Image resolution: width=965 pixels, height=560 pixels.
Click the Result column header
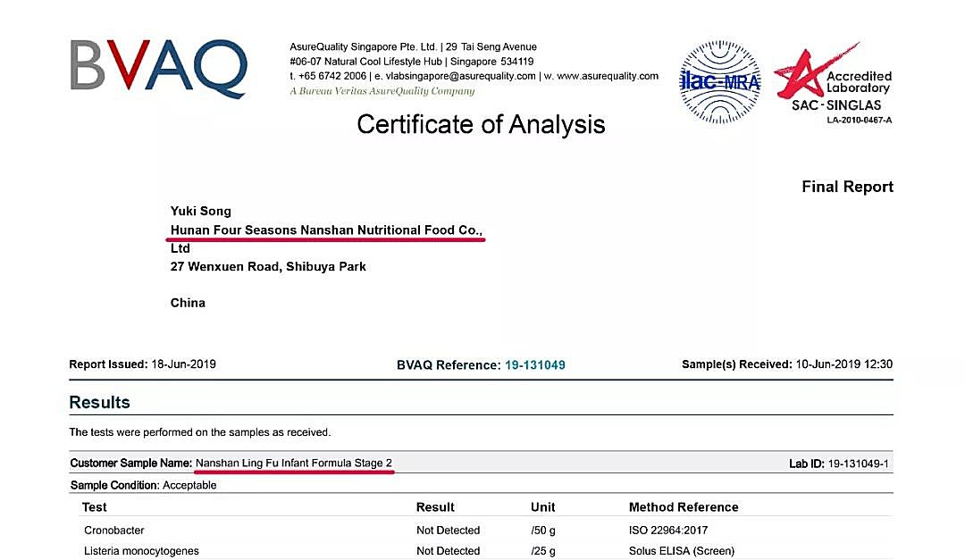[x=435, y=507]
